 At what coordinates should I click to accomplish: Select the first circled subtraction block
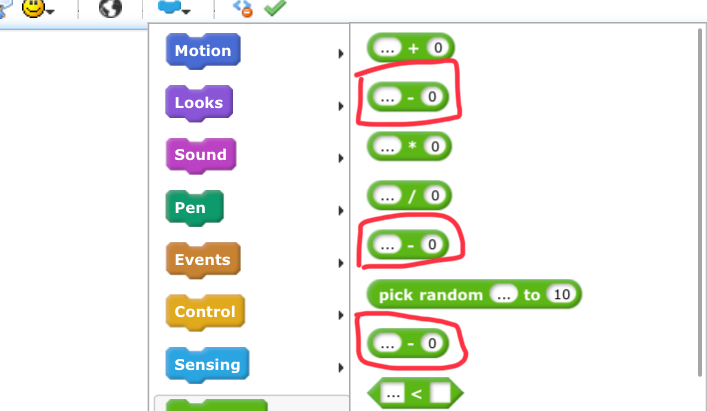point(408,96)
